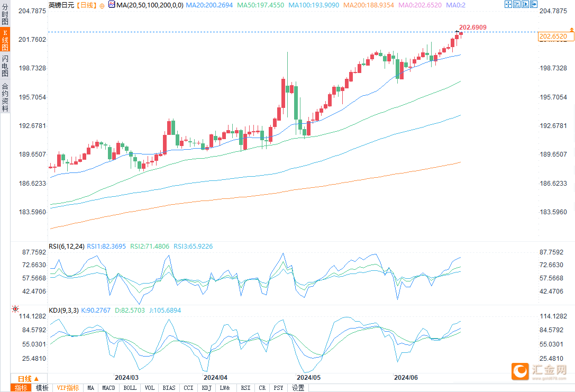Click the 2024/04 date on time axis
The height and width of the screenshot is (392, 575).
[x=215, y=377]
